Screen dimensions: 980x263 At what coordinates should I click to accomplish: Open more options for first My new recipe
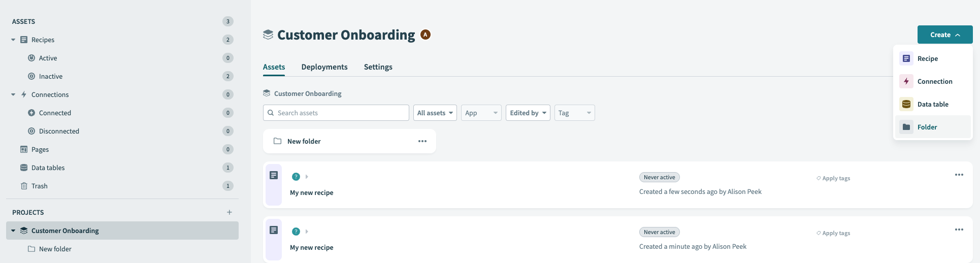959,175
